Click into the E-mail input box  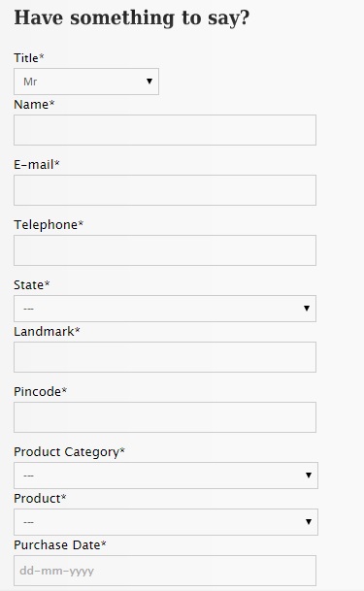pos(165,190)
